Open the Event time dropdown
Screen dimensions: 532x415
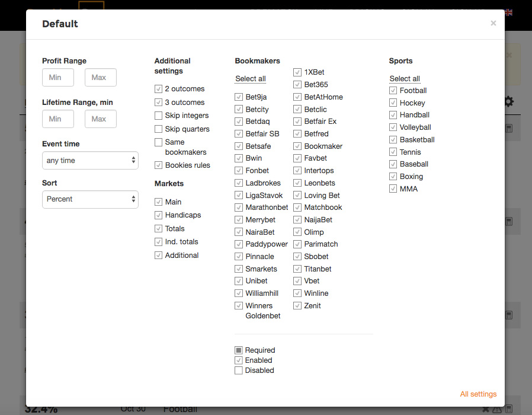coord(90,160)
